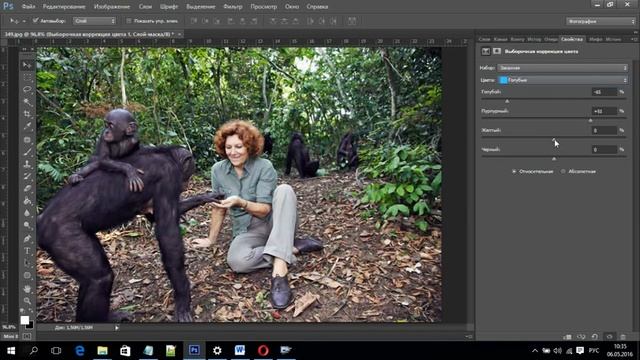Open Windows Start menu
This screenshot has width=640, height=360.
click(11, 351)
